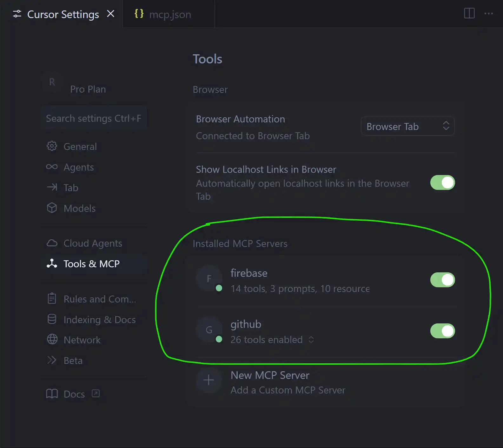Click the plus icon for New MCP Server
Screen dimensions: 503x448
tap(208, 380)
